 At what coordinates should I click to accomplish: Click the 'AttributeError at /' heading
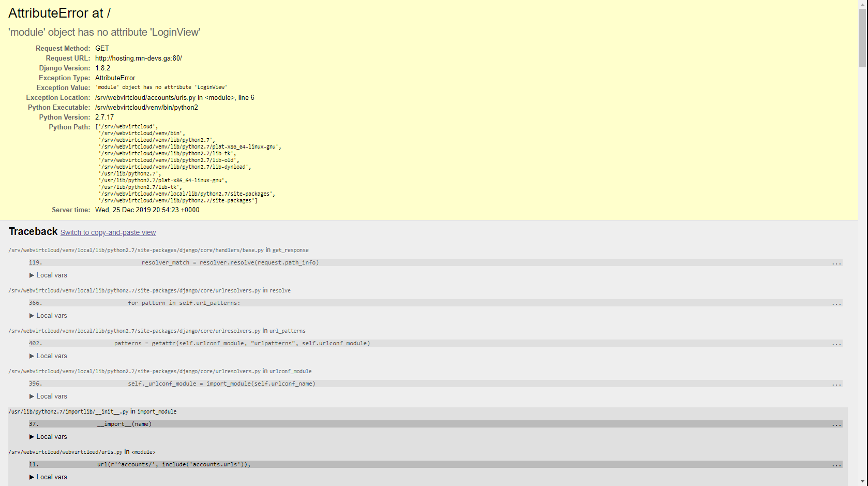[59, 13]
